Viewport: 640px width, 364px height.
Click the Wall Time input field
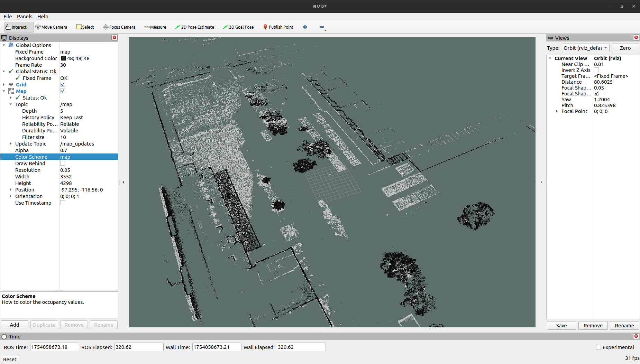(x=217, y=347)
